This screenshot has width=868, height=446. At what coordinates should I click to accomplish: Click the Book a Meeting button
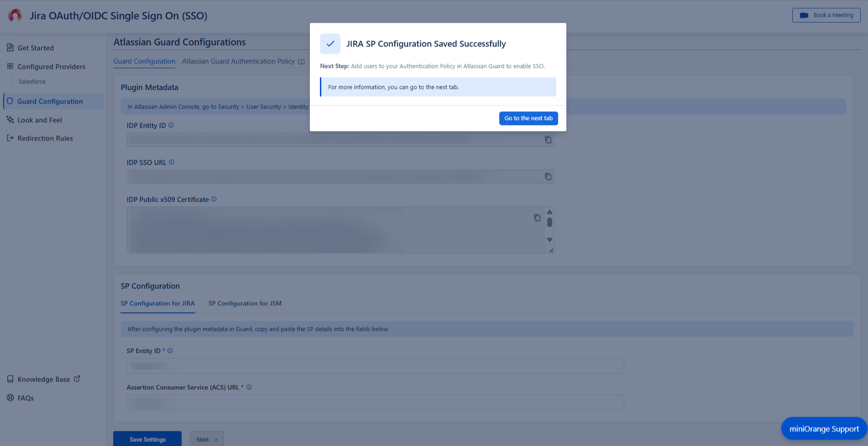pos(826,15)
